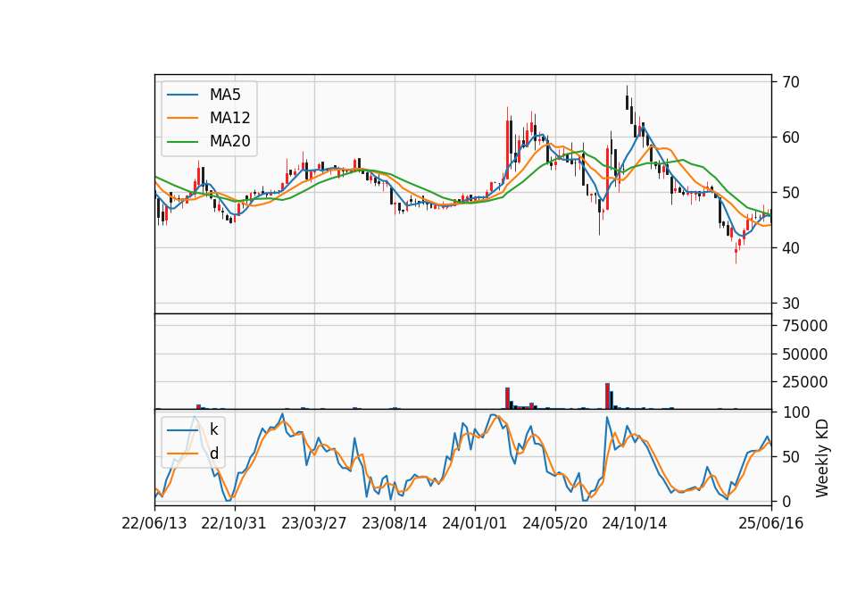Click the KD axis value 100
Image resolution: width=857 pixels, height=616 pixels.
tap(796, 412)
